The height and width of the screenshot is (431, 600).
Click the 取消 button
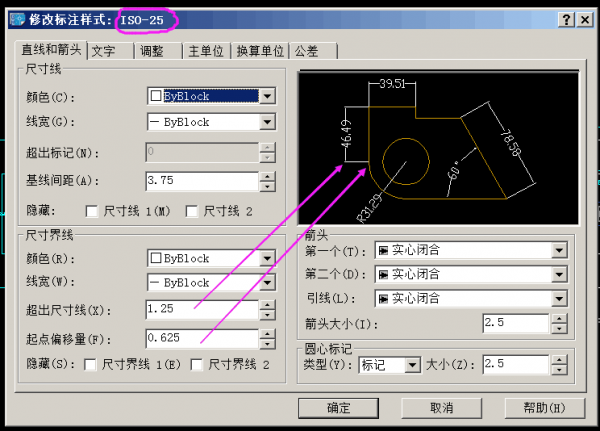point(441,408)
